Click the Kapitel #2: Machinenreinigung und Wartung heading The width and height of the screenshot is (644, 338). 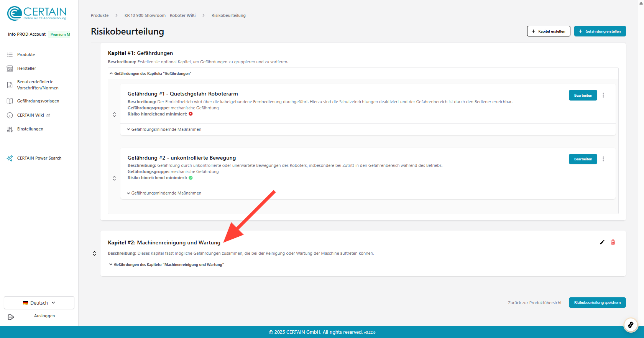click(x=164, y=242)
